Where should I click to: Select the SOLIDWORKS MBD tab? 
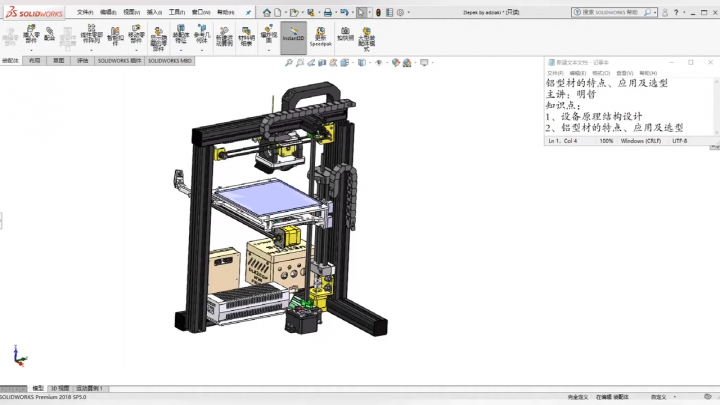pos(169,61)
